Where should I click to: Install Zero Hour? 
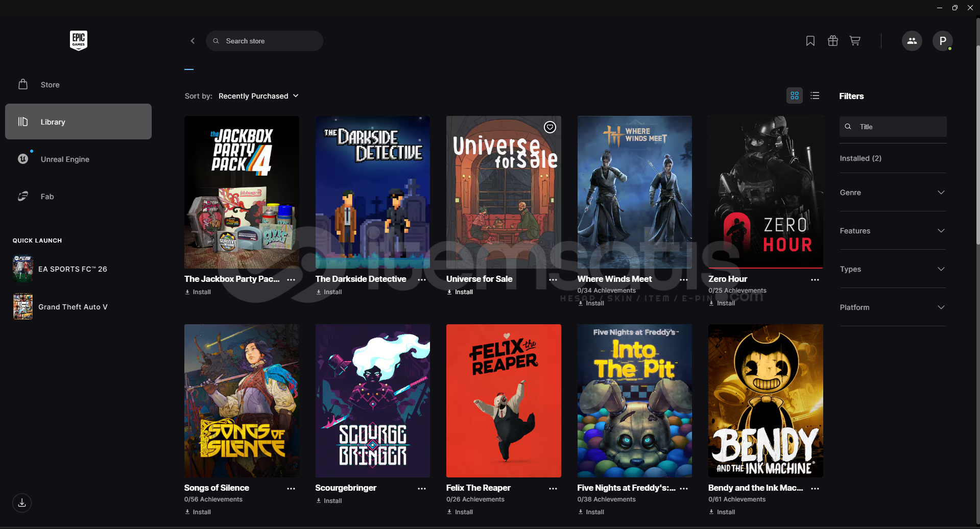[722, 303]
